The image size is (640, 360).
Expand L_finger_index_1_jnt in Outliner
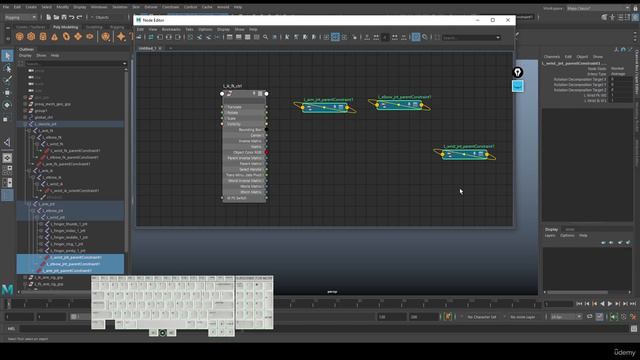coord(41,231)
